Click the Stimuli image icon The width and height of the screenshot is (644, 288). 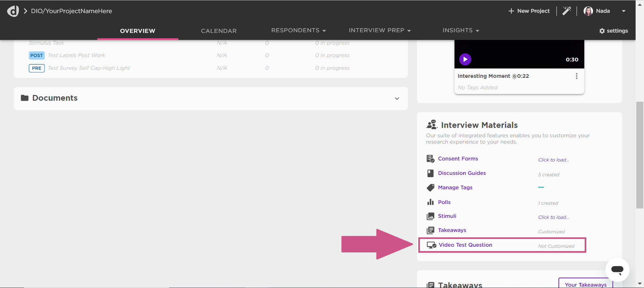click(x=430, y=216)
